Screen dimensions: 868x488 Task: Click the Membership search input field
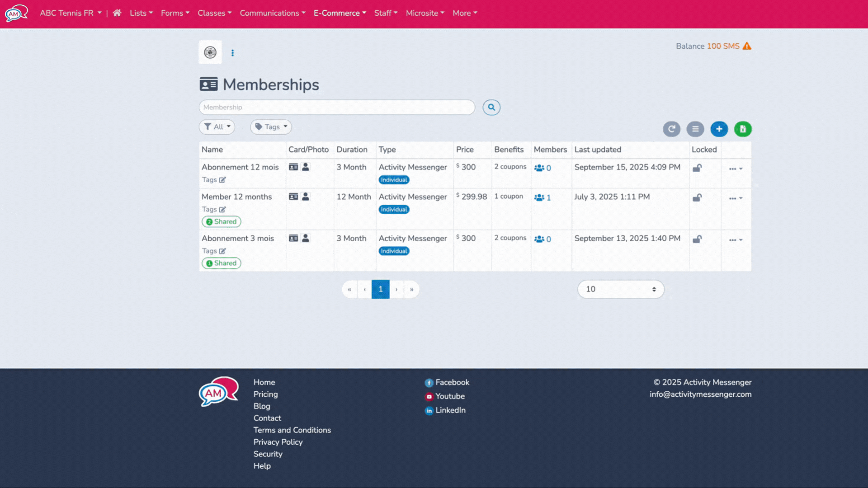[x=337, y=107]
